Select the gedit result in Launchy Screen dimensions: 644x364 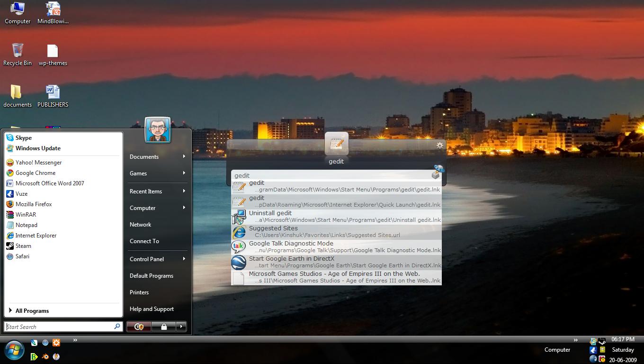pyautogui.click(x=284, y=186)
